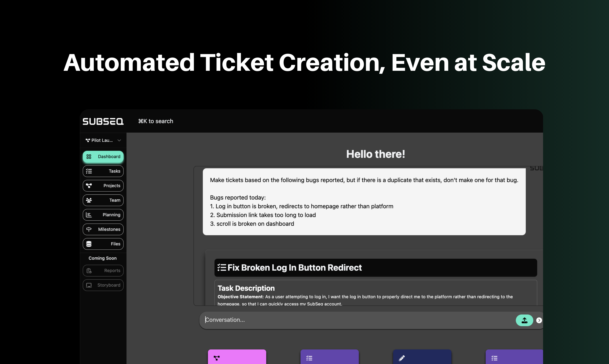
Task: Click the Planning chart icon
Action: [x=89, y=215]
